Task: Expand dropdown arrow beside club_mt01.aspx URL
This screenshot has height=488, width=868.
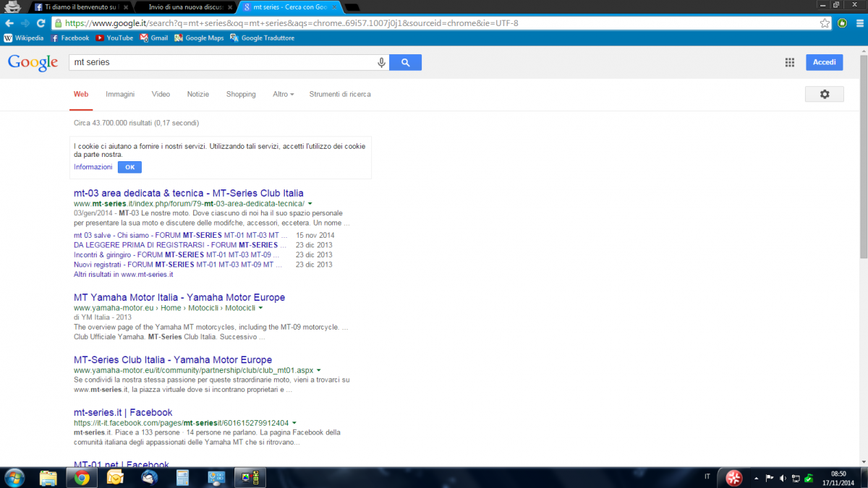Action: pyautogui.click(x=318, y=371)
